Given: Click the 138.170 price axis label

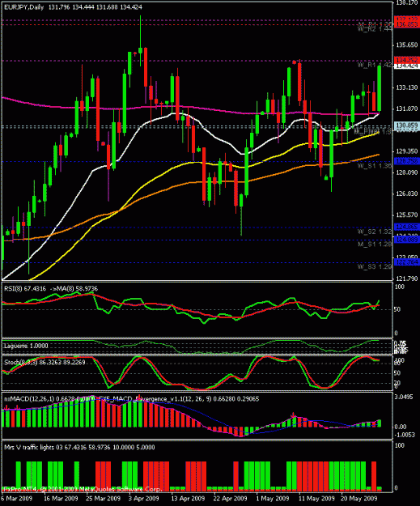Looking at the screenshot, I should 407,3.
